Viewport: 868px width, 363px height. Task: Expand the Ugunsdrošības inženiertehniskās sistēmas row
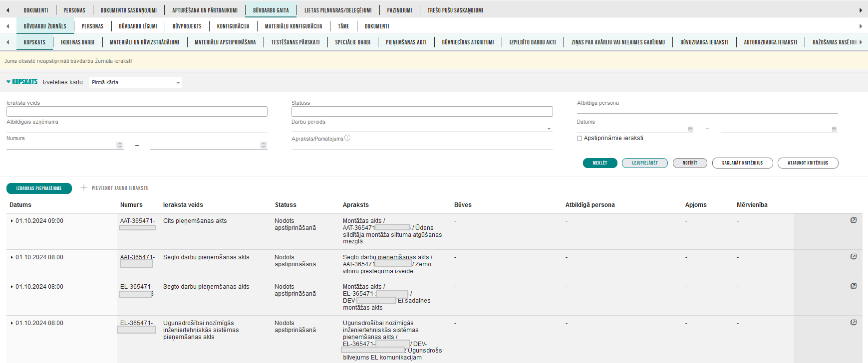coord(12,323)
